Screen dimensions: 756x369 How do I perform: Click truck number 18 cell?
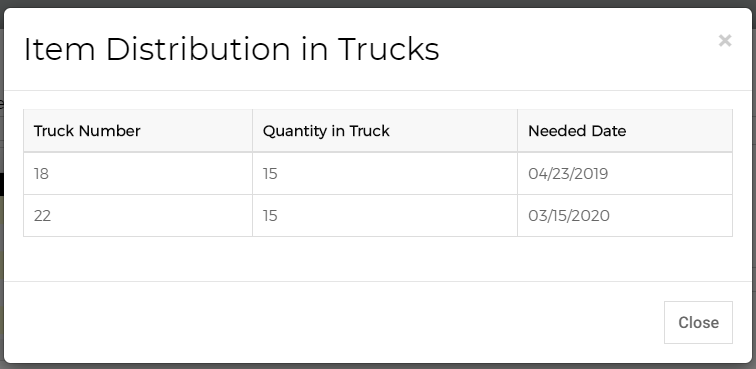(138, 174)
